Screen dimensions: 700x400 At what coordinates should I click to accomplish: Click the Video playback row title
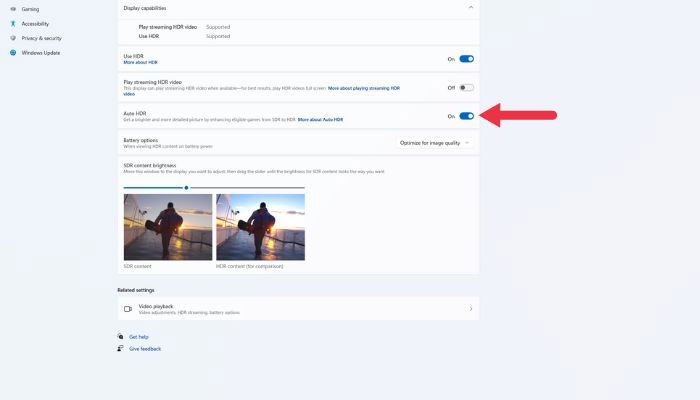156,306
